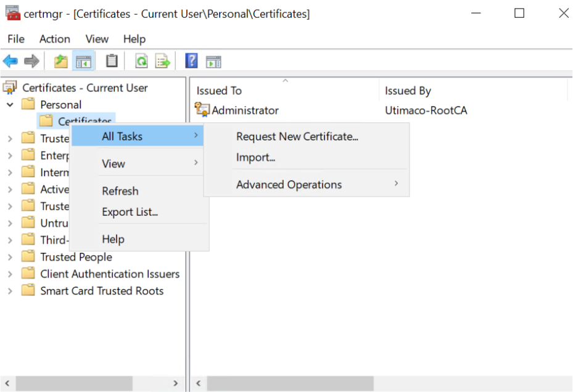573x392 pixels.
Task: Toggle the Show/Hide Action Pane icon
Action: (x=213, y=62)
